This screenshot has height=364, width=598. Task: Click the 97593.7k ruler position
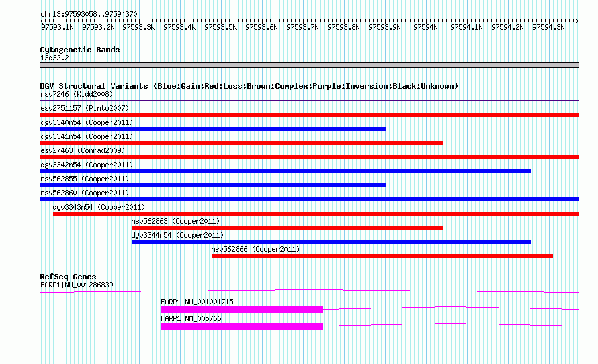coord(302,27)
